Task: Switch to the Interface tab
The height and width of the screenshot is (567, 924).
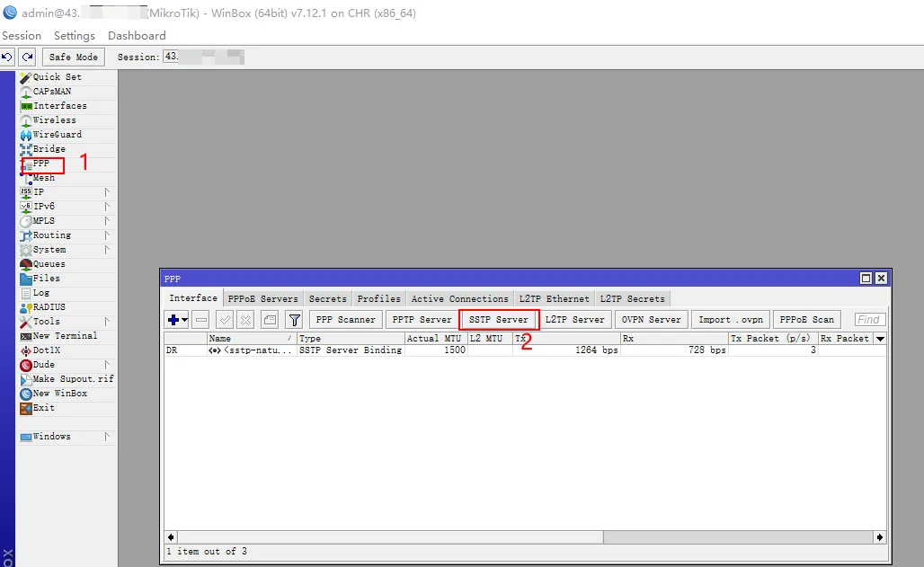Action: 193,298
